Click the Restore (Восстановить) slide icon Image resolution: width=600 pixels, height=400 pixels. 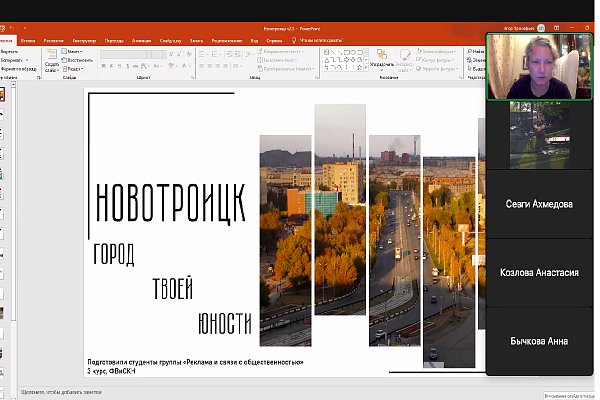(76, 59)
